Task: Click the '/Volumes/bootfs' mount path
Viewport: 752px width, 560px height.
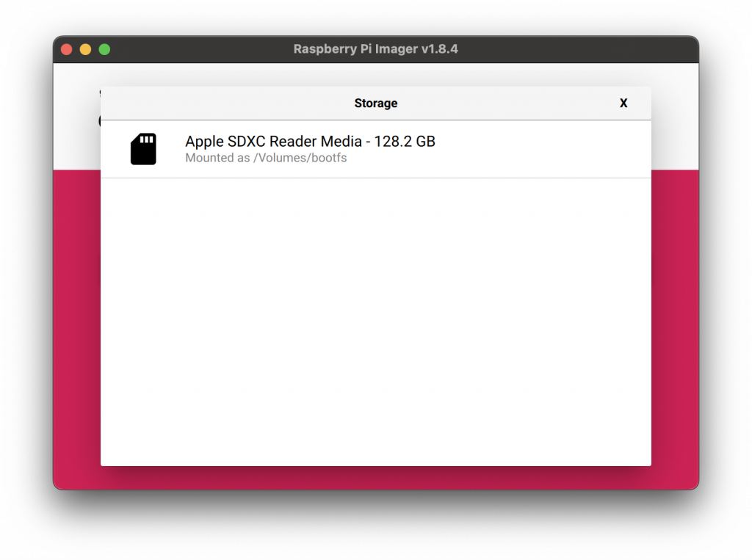Action: 300,159
